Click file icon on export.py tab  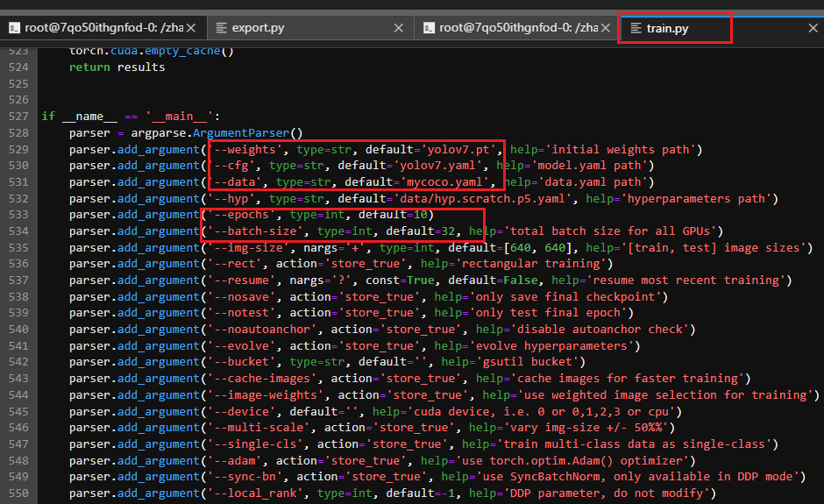pos(221,28)
